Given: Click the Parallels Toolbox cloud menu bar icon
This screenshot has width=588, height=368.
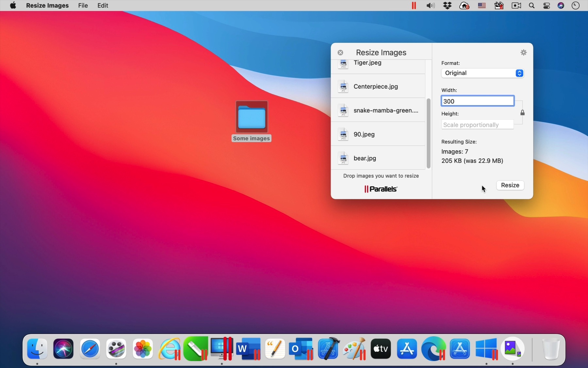Looking at the screenshot, I should pos(464,6).
